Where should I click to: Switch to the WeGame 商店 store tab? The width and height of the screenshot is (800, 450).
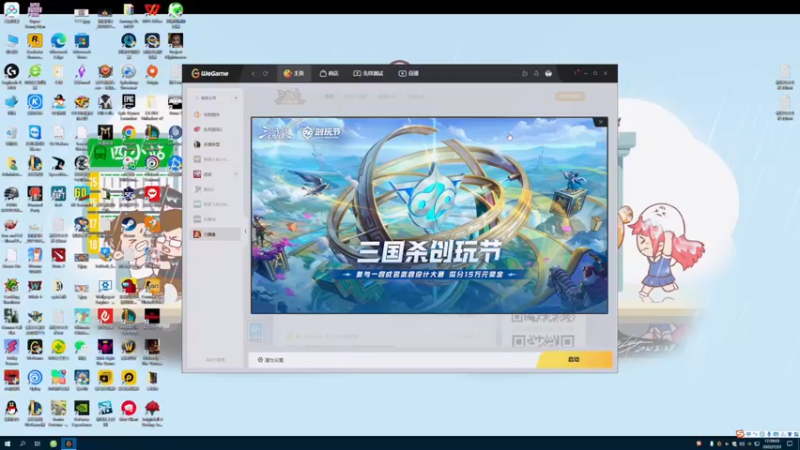point(329,73)
